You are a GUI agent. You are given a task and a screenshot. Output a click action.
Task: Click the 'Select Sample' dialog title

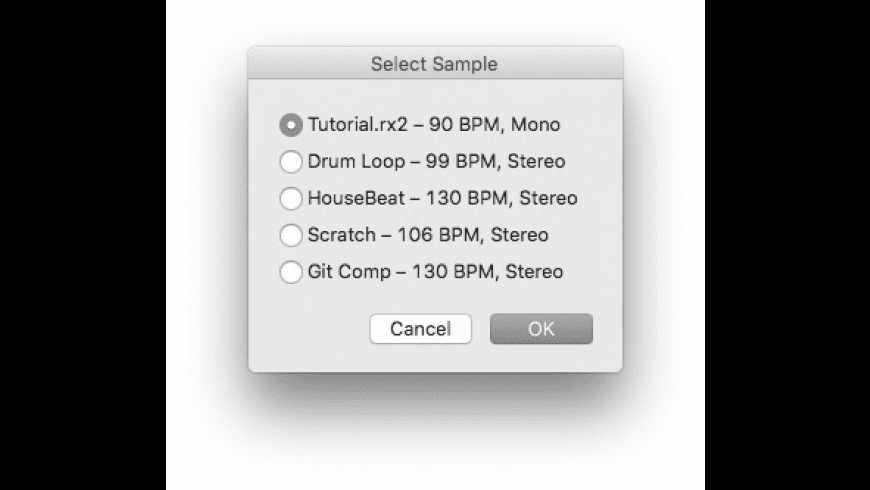(434, 65)
